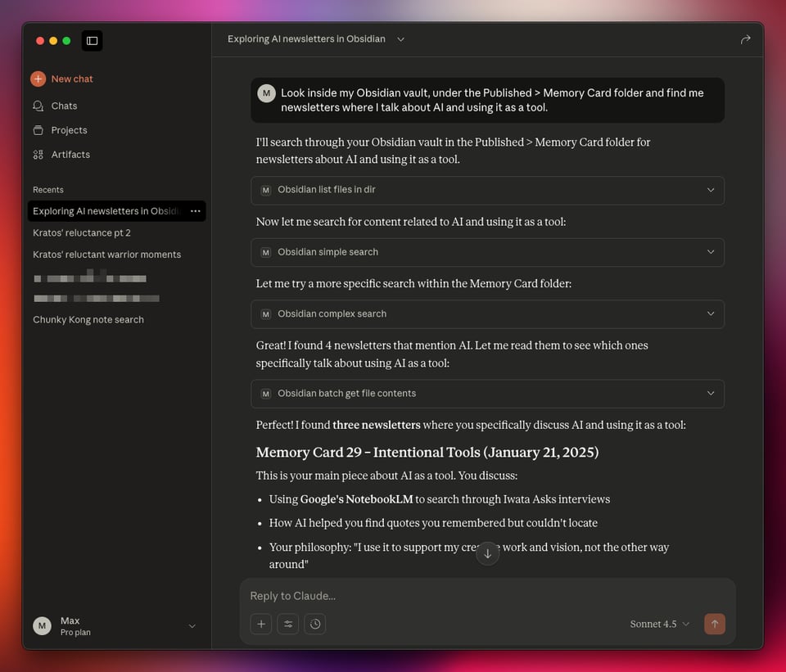Screen dimensions: 786x672
Task: Open the Max Pro plan account menu
Action: (x=192, y=625)
